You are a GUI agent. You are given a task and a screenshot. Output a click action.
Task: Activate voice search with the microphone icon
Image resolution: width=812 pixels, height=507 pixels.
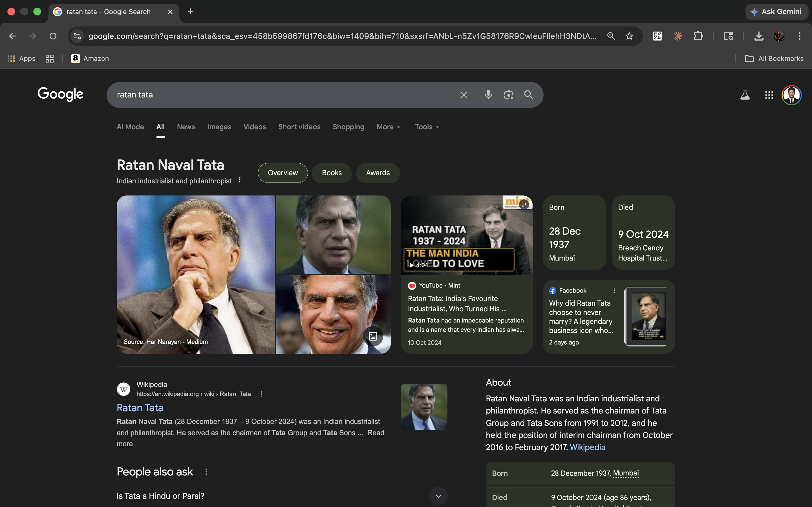[488, 95]
